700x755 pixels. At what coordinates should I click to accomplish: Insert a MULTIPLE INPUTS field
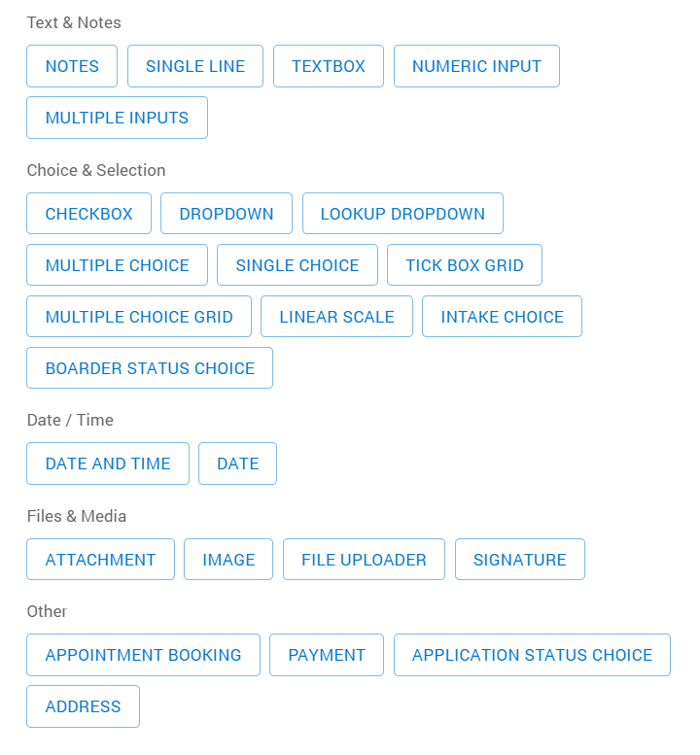click(x=117, y=118)
